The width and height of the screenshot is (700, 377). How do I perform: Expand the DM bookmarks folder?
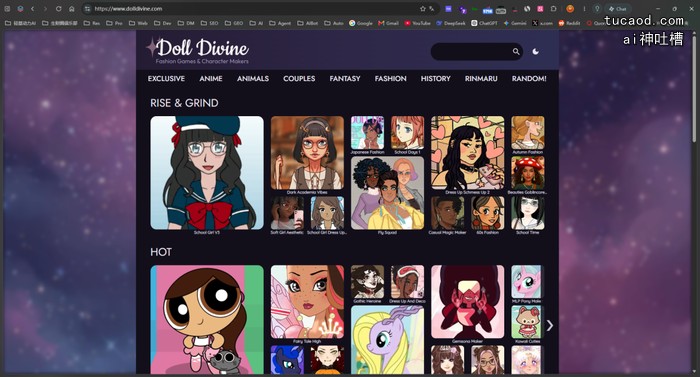click(186, 23)
